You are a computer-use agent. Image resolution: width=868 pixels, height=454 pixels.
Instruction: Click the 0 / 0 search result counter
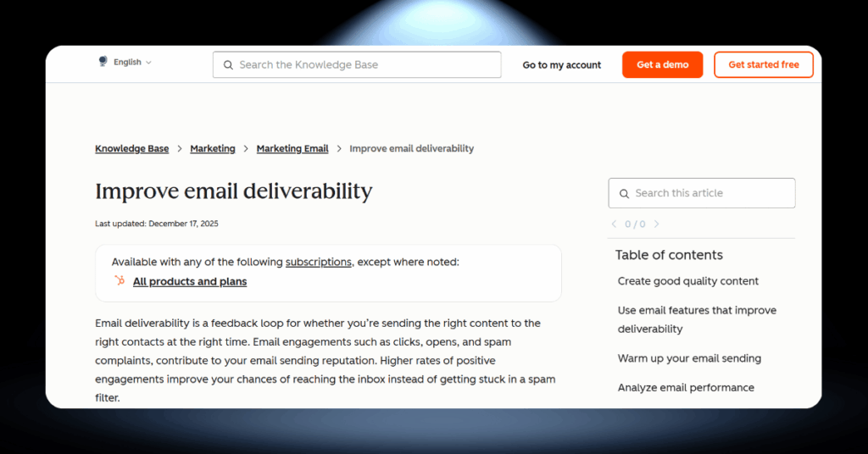click(x=635, y=224)
